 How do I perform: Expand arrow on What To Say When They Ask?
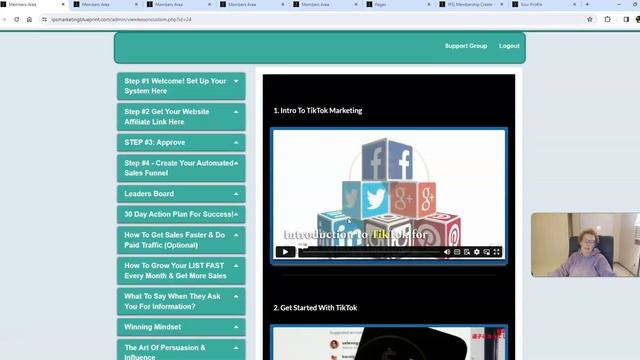point(236,296)
